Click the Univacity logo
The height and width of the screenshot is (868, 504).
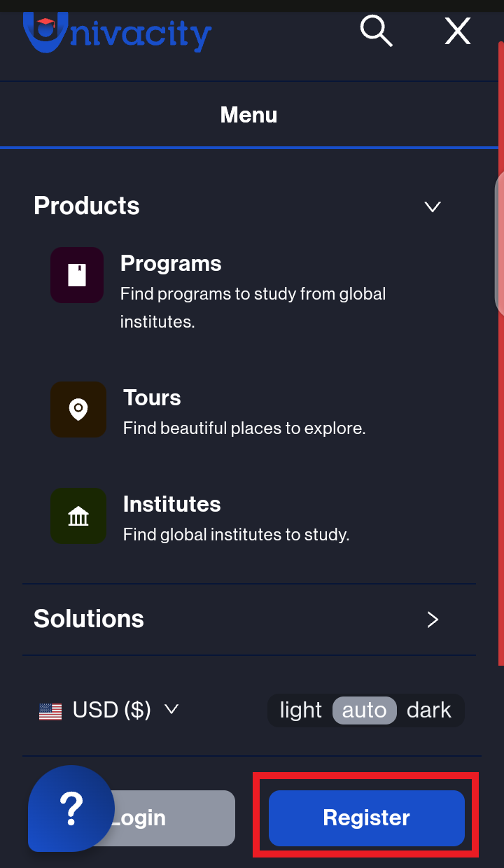point(117,33)
